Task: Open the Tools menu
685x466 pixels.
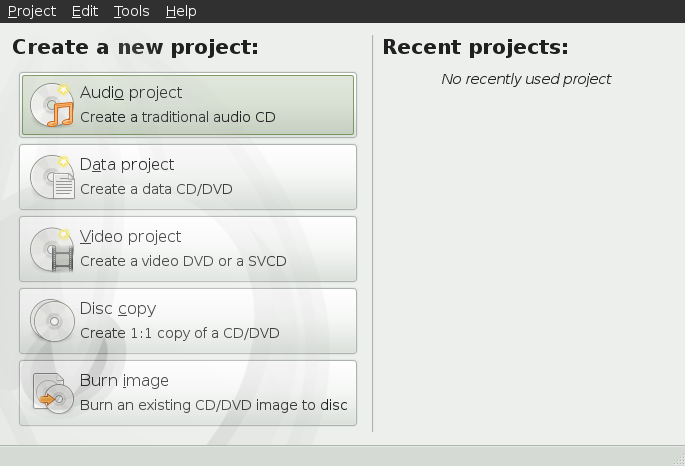Action: (x=131, y=11)
